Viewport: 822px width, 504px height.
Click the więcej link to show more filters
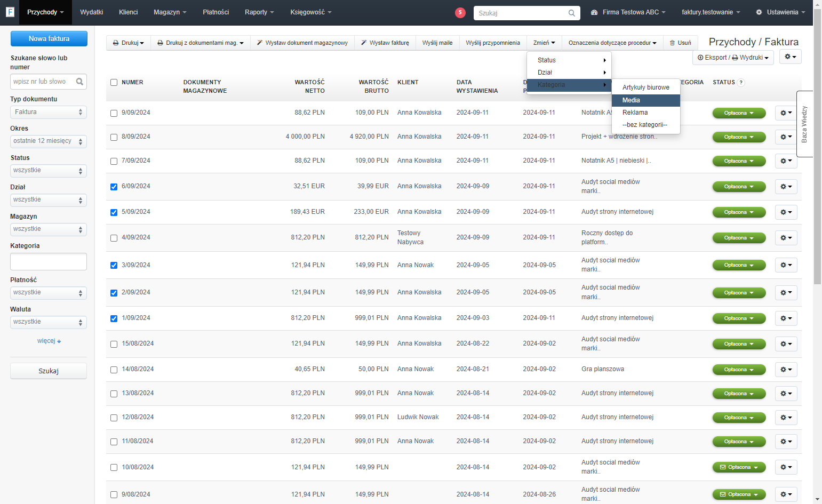[49, 341]
